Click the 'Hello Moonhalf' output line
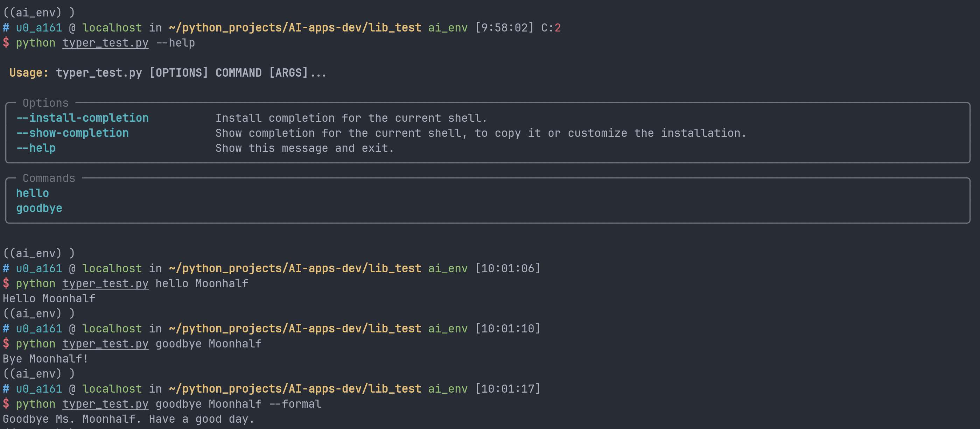This screenshot has height=429, width=980. [x=49, y=298]
